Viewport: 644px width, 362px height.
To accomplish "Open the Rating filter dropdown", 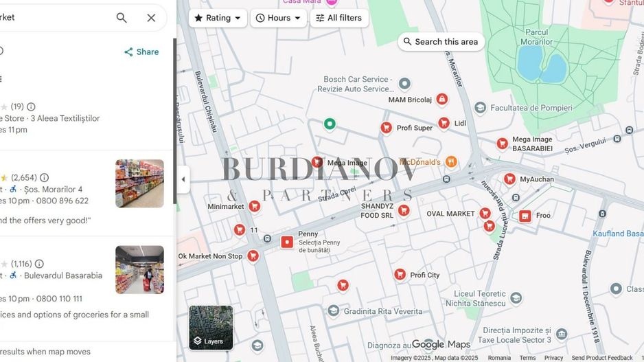I will [218, 18].
